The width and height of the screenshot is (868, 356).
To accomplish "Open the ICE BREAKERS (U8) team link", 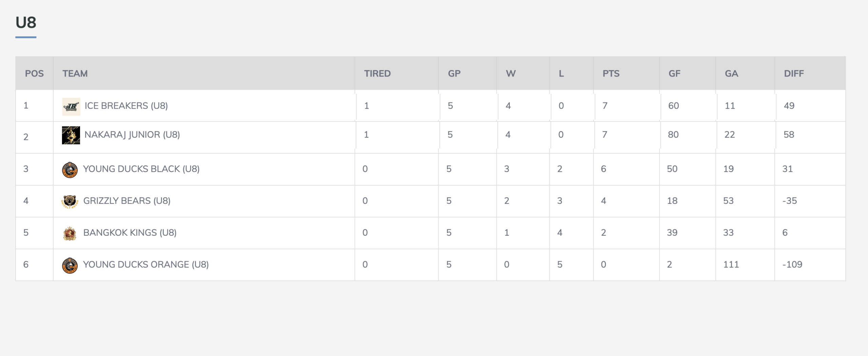I will (126, 106).
